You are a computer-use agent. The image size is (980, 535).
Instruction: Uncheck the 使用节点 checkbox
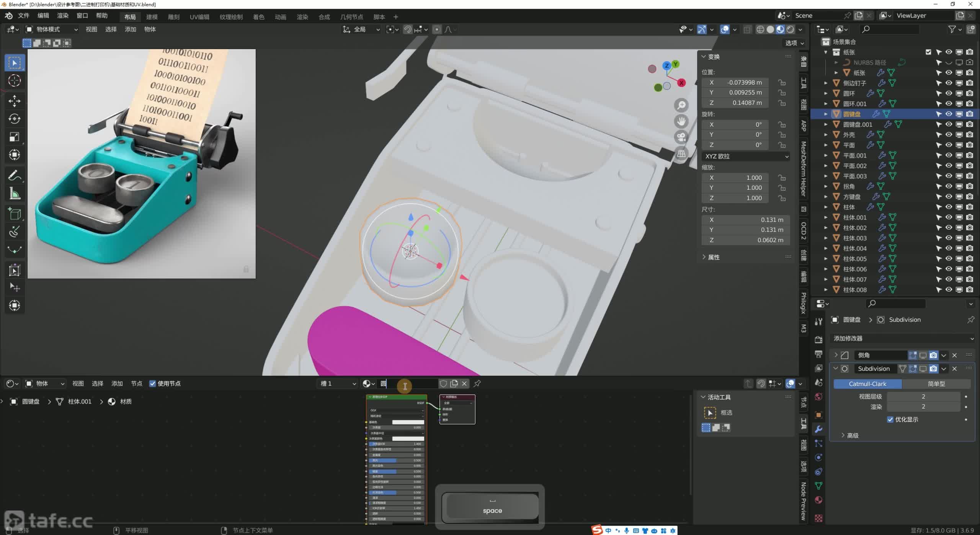point(152,383)
